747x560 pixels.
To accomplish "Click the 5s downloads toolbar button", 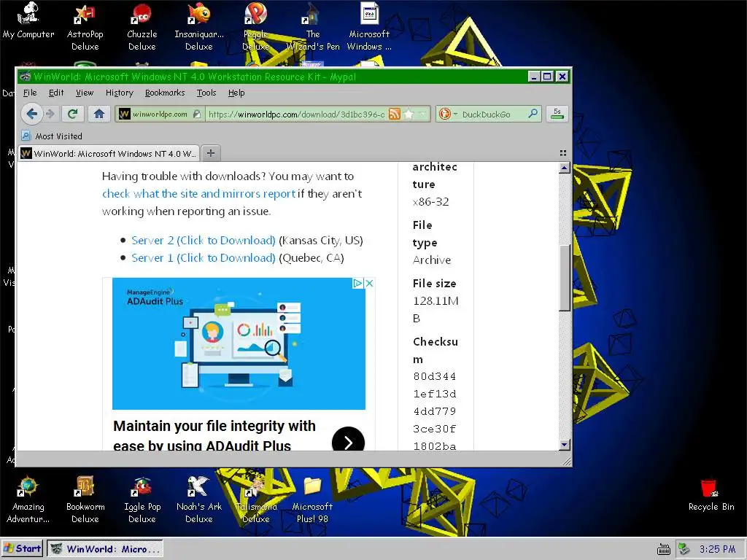I will tap(557, 114).
